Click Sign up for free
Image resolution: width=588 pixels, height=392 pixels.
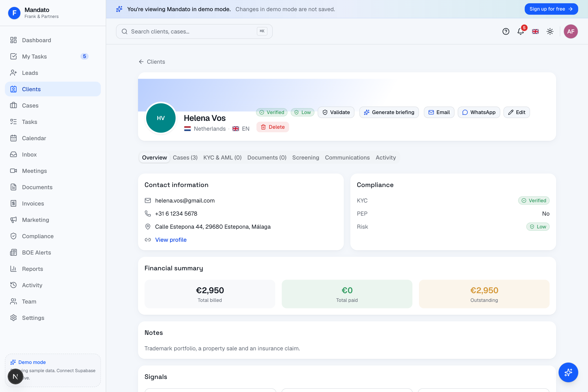551,9
